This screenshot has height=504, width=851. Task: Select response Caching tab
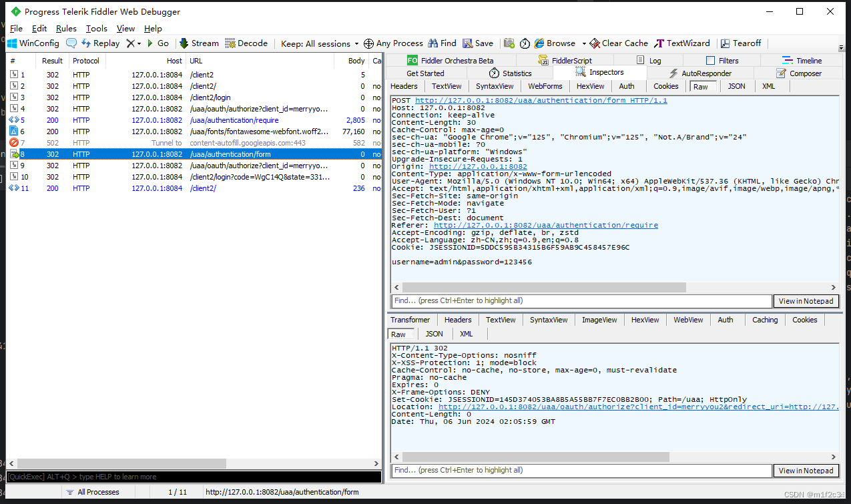click(765, 320)
